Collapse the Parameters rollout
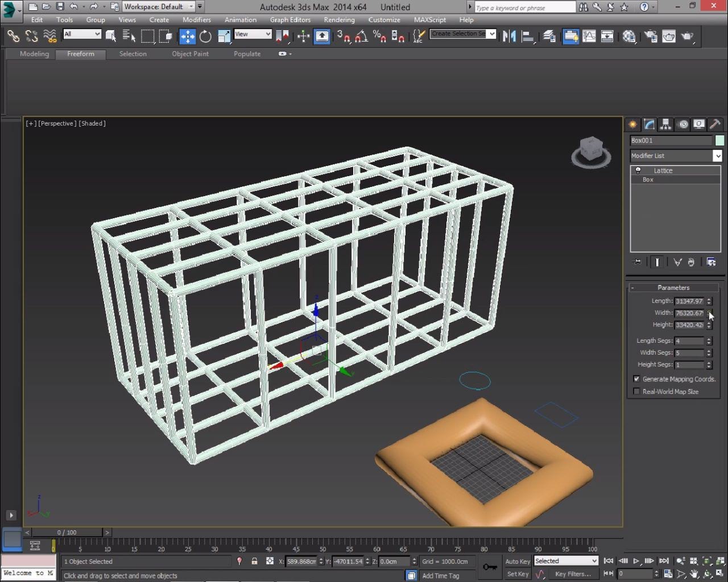 click(x=673, y=288)
